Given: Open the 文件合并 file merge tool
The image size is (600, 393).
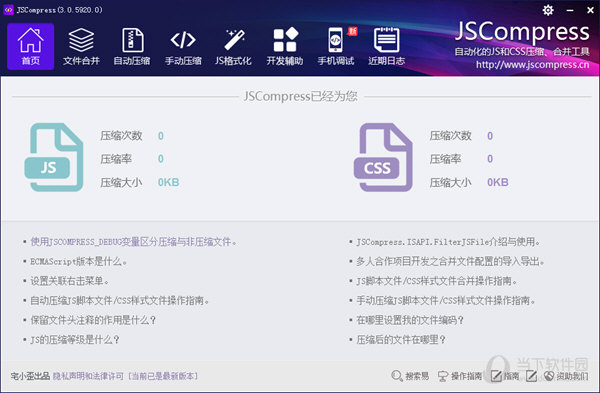Looking at the screenshot, I should pyautogui.click(x=81, y=46).
